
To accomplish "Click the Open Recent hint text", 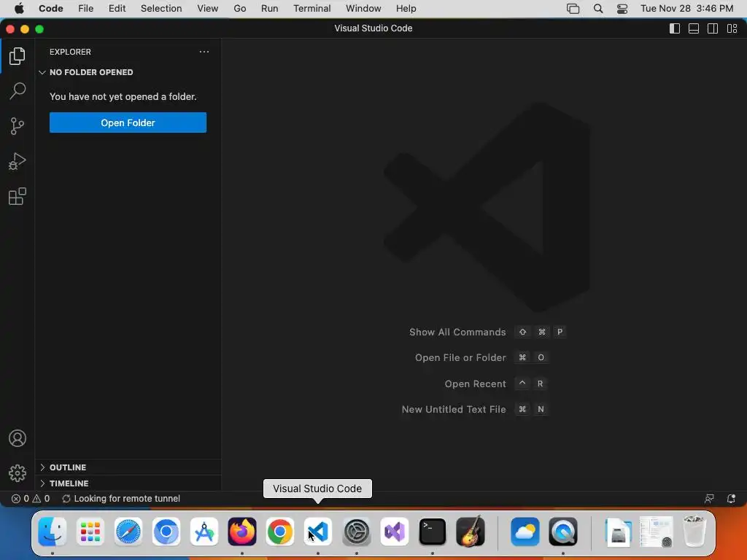I will click(475, 384).
